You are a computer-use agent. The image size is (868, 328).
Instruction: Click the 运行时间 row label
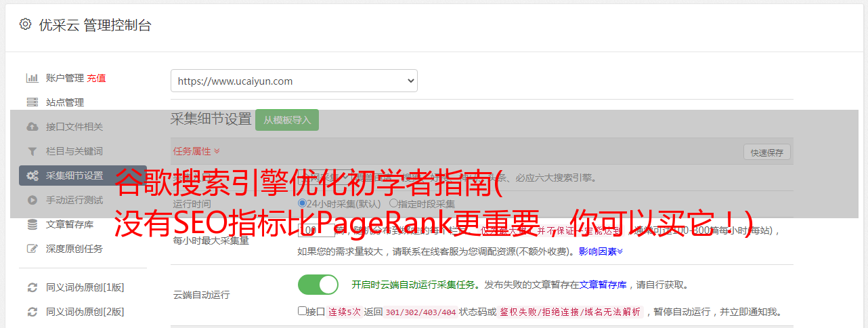pyautogui.click(x=192, y=204)
